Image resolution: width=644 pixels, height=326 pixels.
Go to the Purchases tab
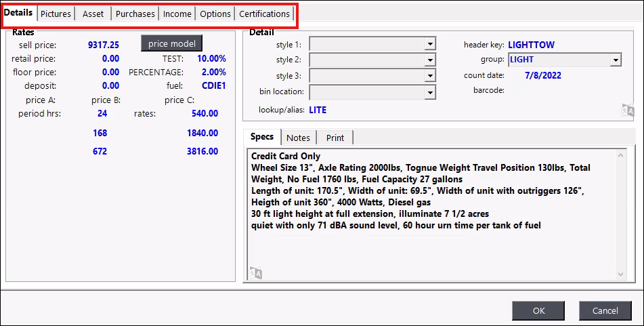[x=135, y=14]
